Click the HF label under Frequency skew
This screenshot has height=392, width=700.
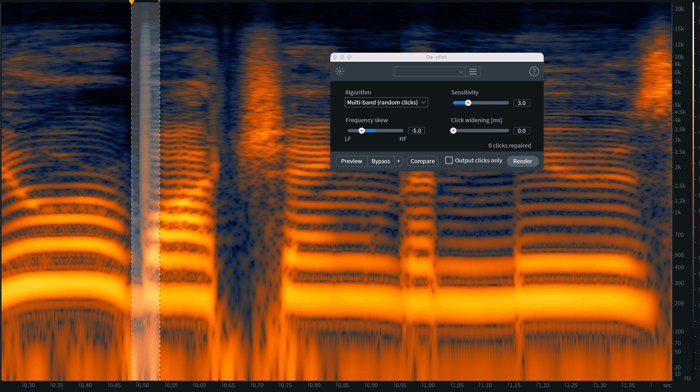[403, 139]
